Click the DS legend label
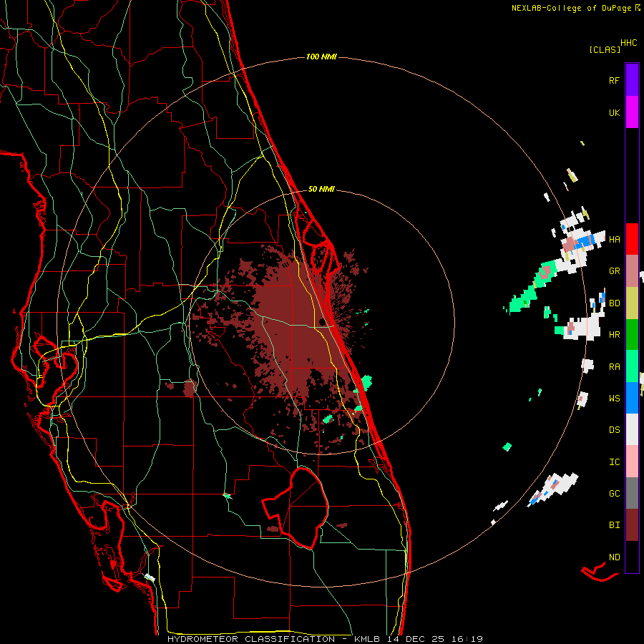This screenshot has width=644, height=644. (x=614, y=430)
